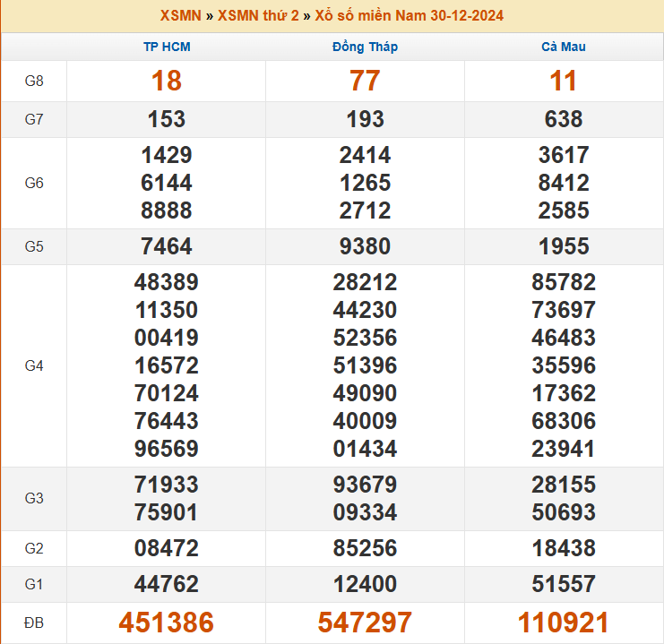This screenshot has width=664, height=644.
Task: Select G4 number 68306
Action: (x=564, y=421)
